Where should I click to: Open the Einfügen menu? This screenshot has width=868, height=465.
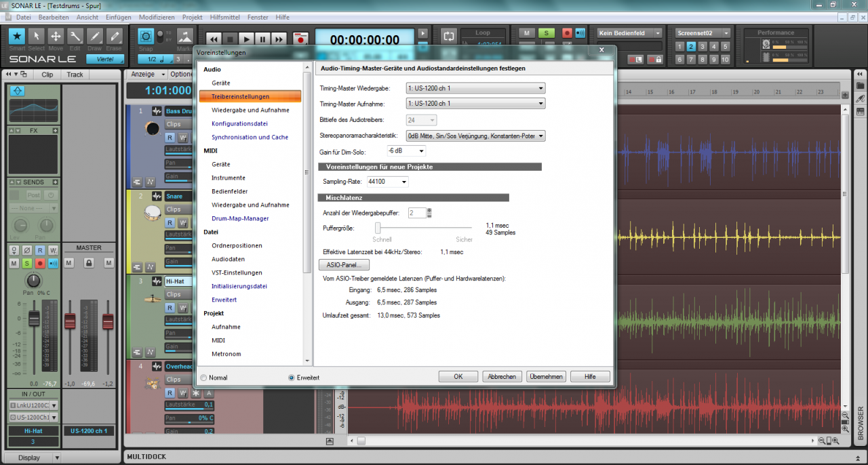pyautogui.click(x=119, y=17)
